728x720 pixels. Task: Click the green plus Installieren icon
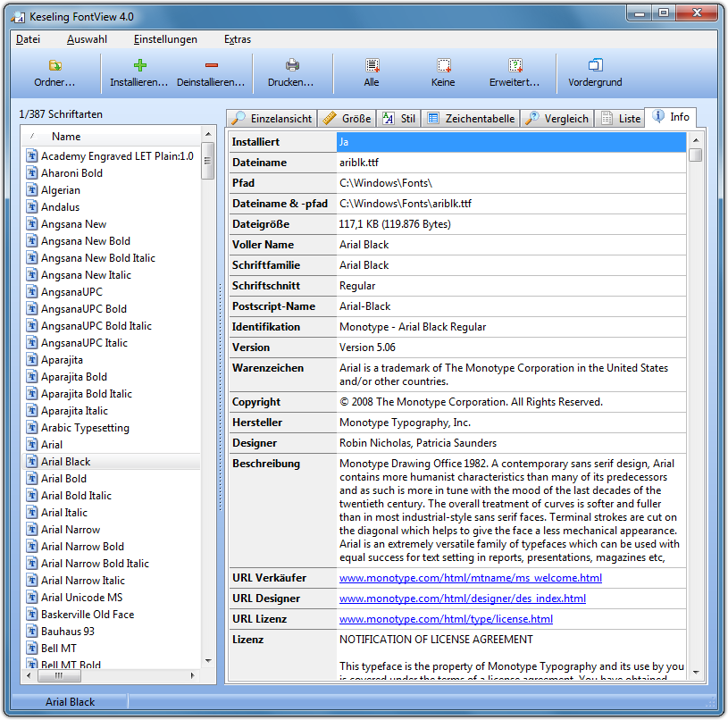coord(139,65)
